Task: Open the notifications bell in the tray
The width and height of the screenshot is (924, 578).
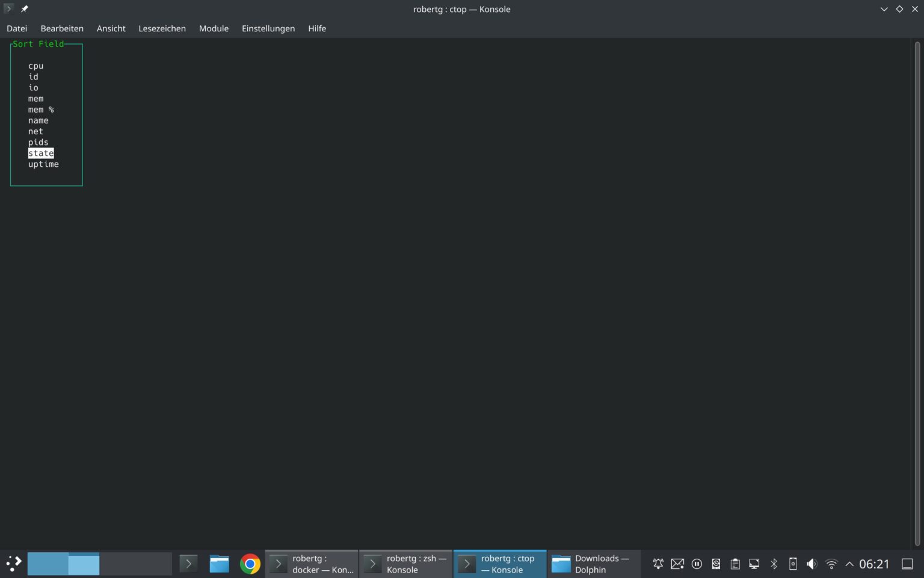Action: (658, 564)
